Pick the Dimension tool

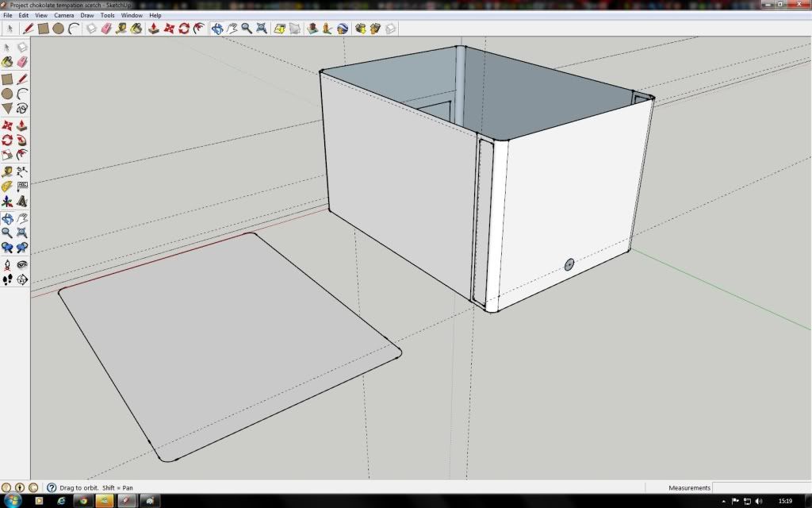click(21, 171)
